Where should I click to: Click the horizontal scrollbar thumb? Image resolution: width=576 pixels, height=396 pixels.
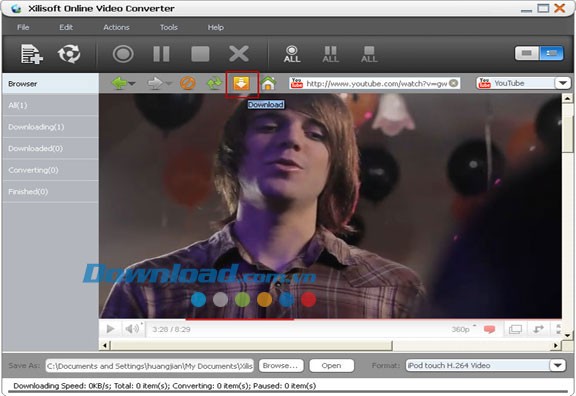[x=251, y=345]
